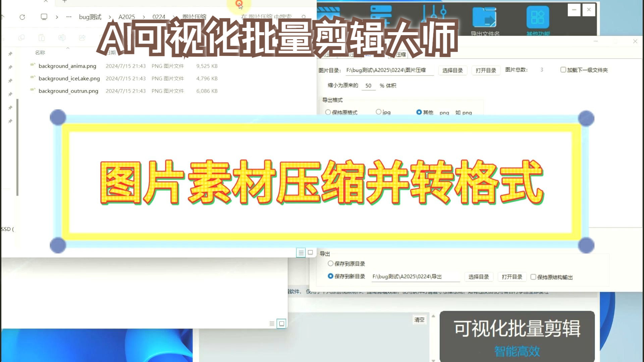The width and height of the screenshot is (644, 362).
Task: Minimize the image compression dialog
Action: pos(596,41)
